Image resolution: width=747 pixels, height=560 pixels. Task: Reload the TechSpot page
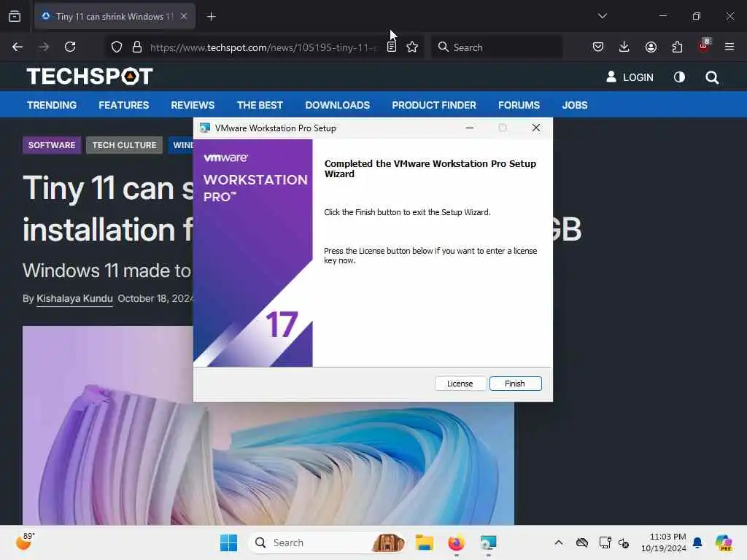(x=70, y=47)
